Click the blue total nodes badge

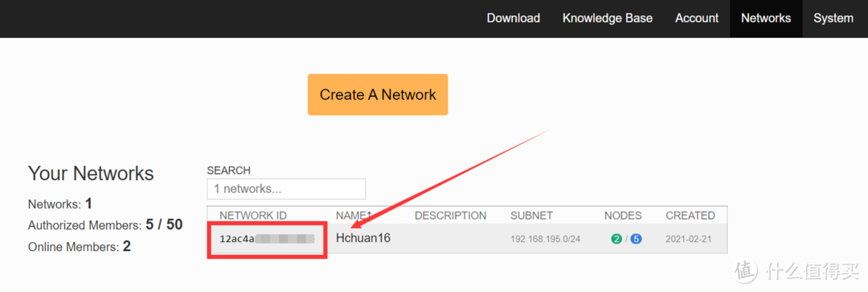tap(636, 240)
